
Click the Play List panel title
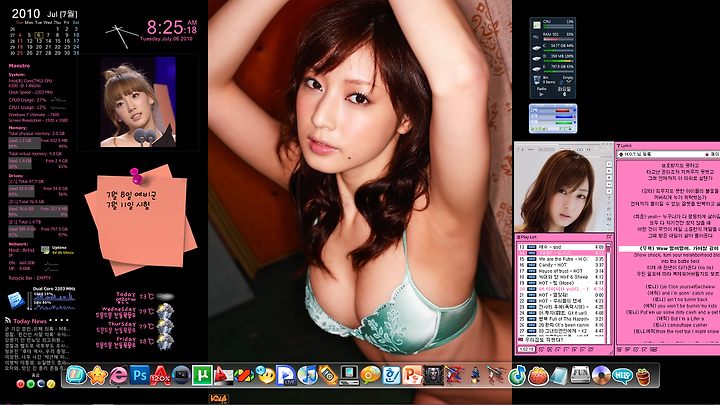point(527,237)
